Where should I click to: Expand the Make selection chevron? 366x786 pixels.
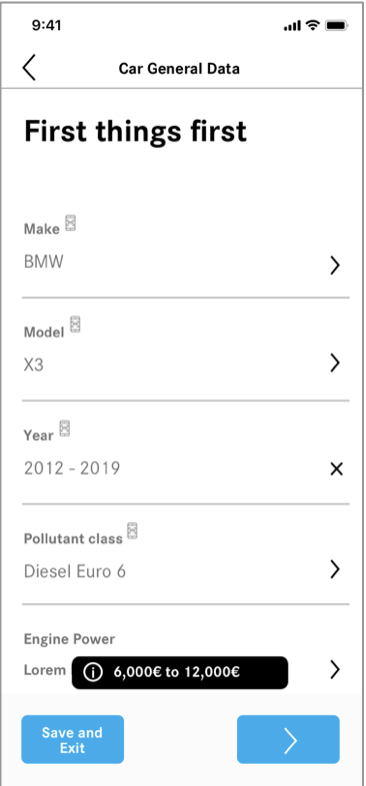335,265
